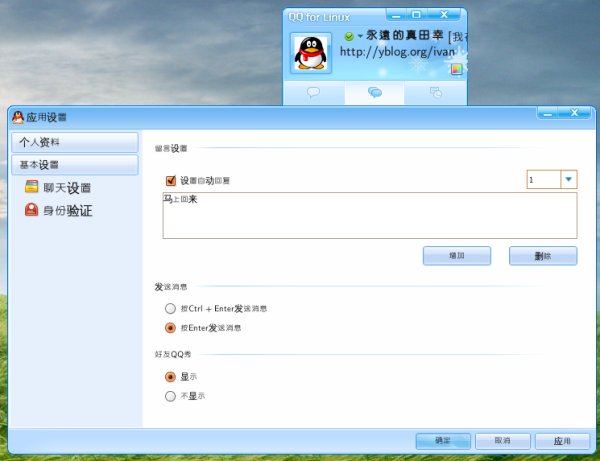
Task: Expand the status dropdown arrow beside nickname
Action: tap(360, 36)
